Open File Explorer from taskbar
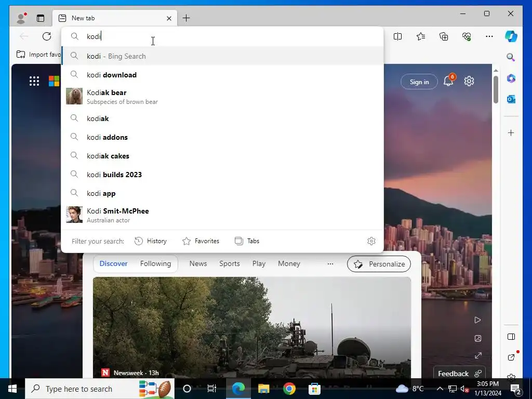The image size is (532, 399). point(263,389)
